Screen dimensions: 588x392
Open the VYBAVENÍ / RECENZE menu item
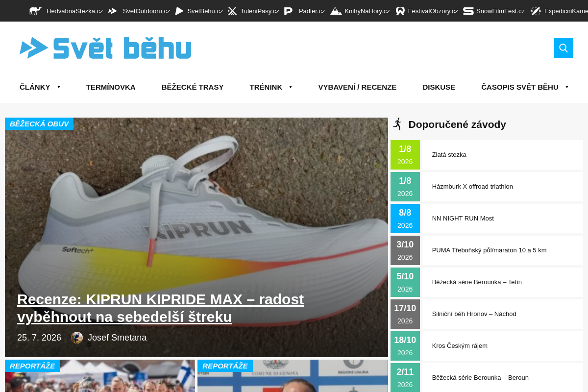[x=357, y=87]
